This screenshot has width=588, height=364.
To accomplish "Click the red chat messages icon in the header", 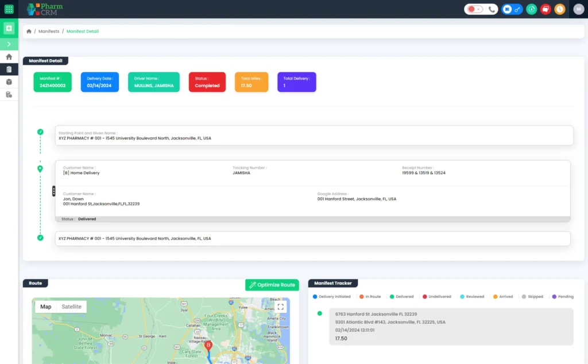I will pyautogui.click(x=545, y=9).
